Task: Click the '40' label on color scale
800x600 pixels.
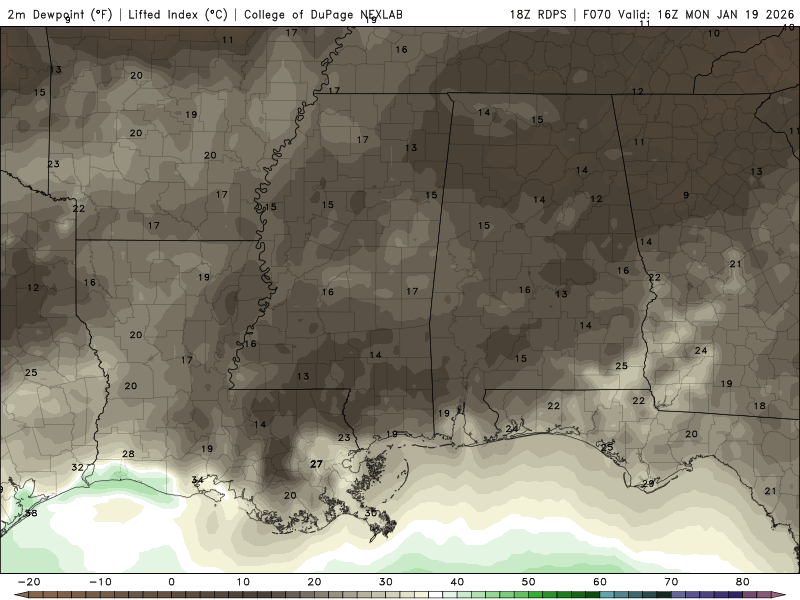Action: click(457, 582)
